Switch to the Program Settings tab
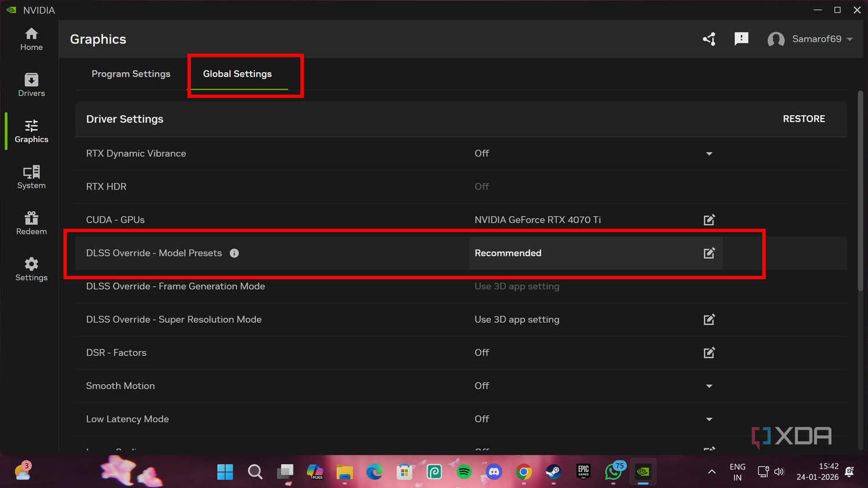Screen dimensions: 868x488 [x=131, y=74]
